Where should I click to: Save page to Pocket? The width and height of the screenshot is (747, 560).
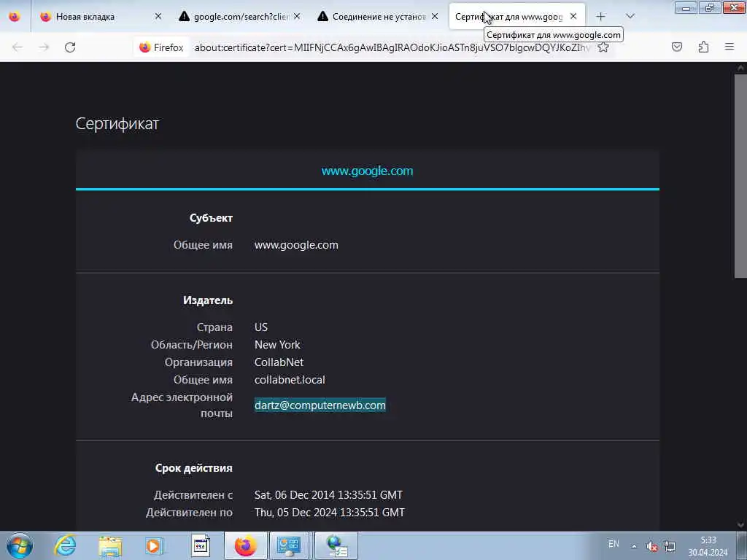pos(676,47)
